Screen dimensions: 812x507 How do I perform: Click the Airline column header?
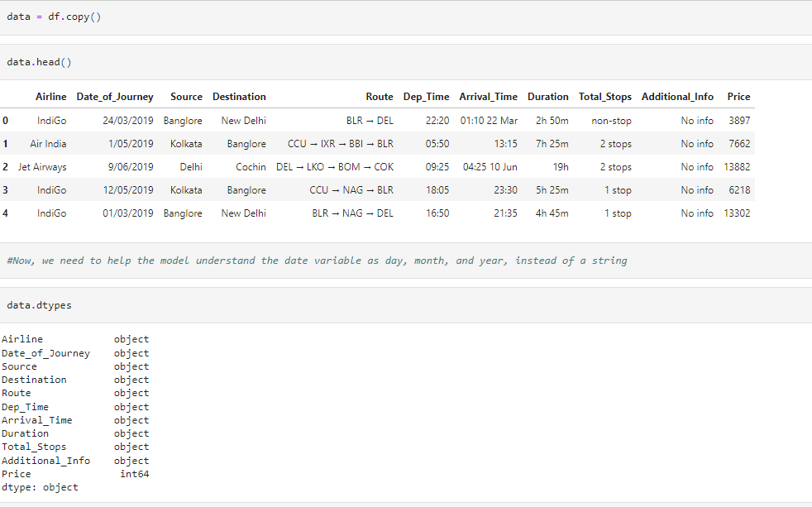pyautogui.click(x=50, y=96)
